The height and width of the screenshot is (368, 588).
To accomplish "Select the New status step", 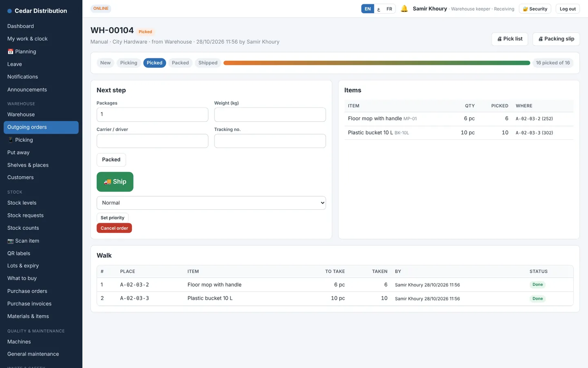I will 105,63.
